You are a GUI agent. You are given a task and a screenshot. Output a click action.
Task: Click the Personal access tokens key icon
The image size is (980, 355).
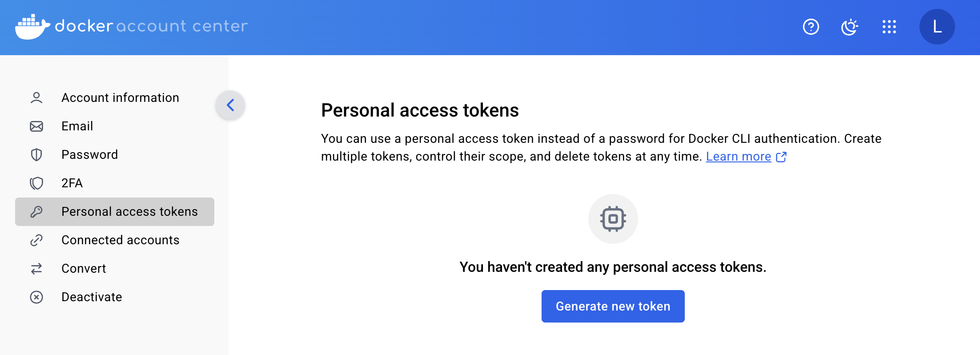pyautogui.click(x=36, y=212)
